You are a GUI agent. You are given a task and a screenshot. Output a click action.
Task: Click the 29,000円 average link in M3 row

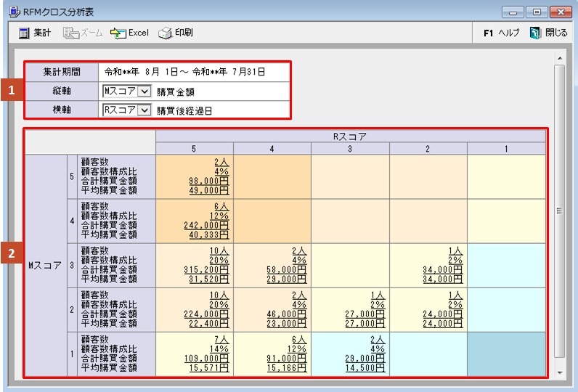click(287, 279)
